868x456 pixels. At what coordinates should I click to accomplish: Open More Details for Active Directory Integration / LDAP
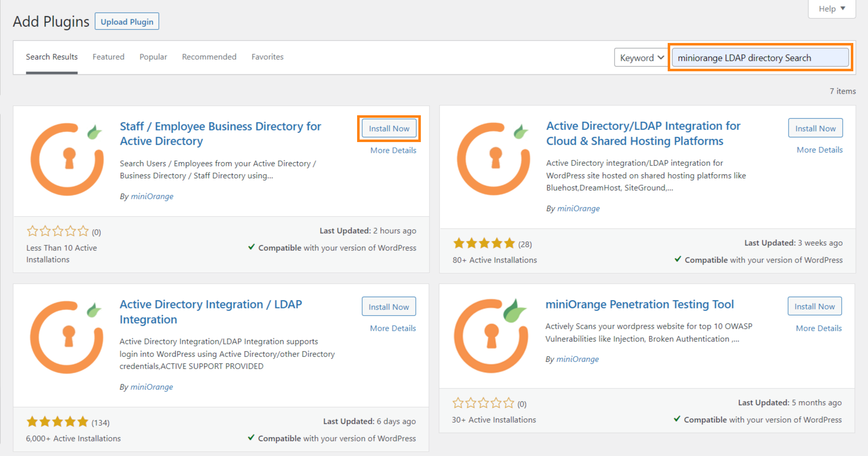tap(393, 328)
